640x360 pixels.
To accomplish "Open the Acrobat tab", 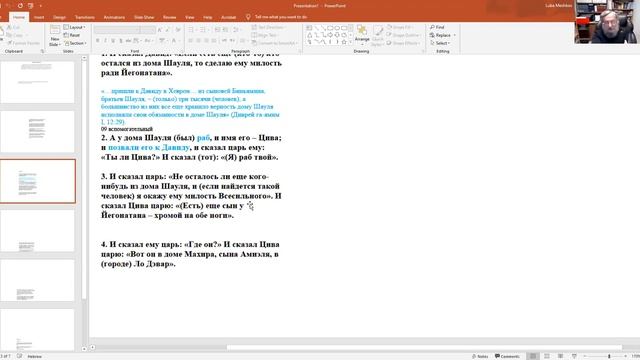I will (228, 17).
